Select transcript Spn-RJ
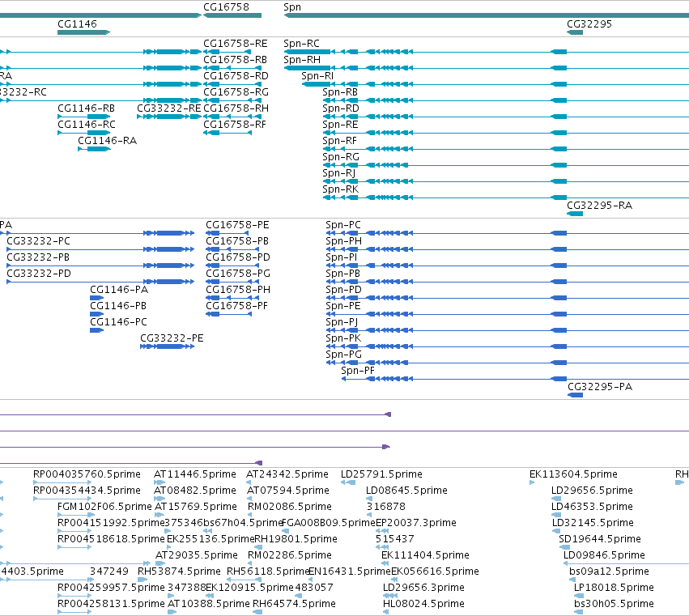Image resolution: width=689 pixels, height=616 pixels. click(506, 181)
